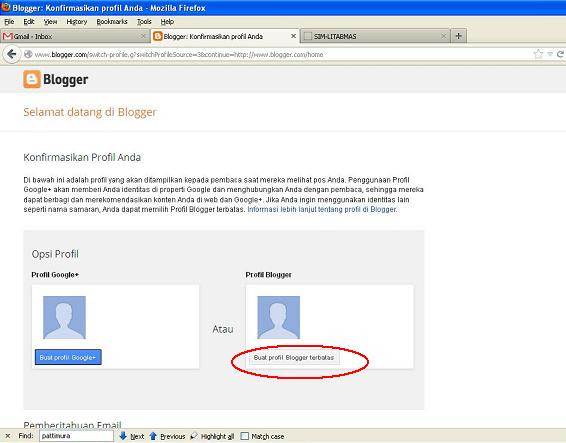566x443 pixels.
Task: Click the 'Opsi Profil' heading
Action: point(55,254)
